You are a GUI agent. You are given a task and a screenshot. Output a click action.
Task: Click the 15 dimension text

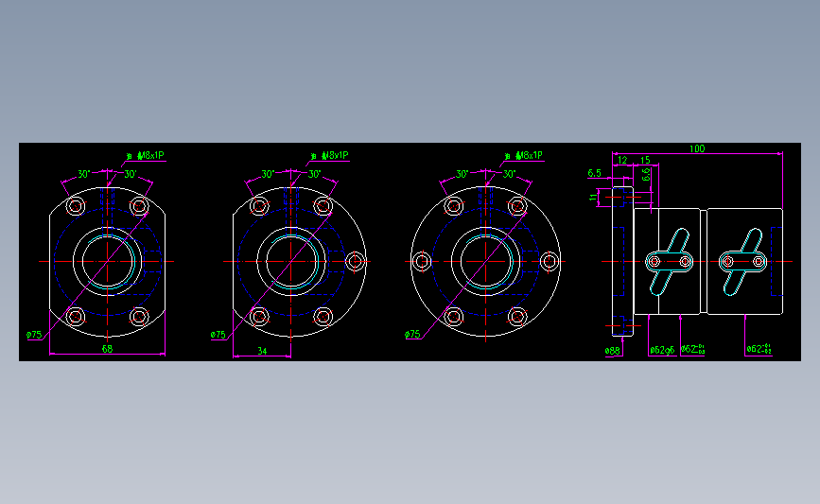tap(645, 160)
